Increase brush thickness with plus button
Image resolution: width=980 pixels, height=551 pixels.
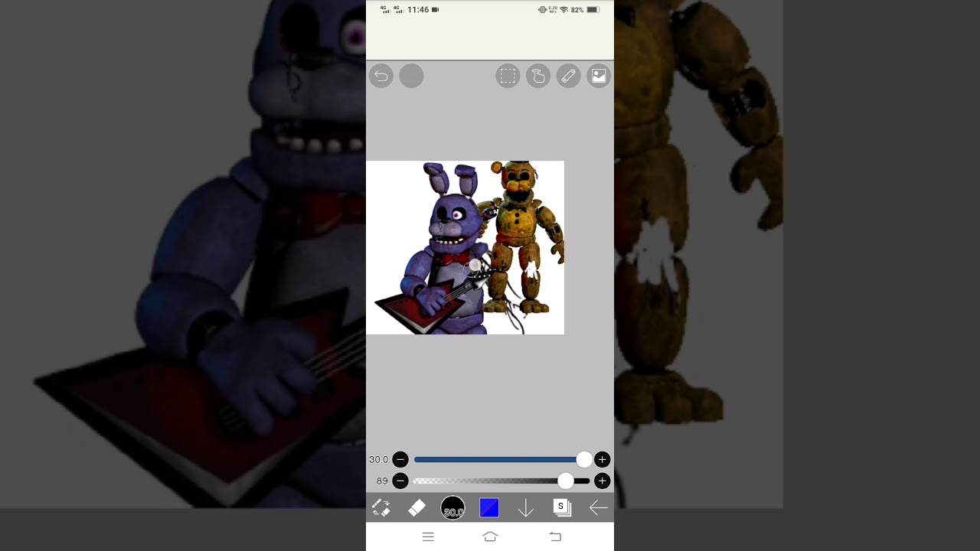coord(603,460)
